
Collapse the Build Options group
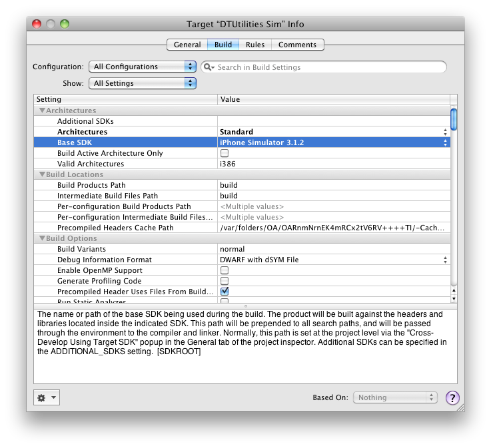click(42, 238)
